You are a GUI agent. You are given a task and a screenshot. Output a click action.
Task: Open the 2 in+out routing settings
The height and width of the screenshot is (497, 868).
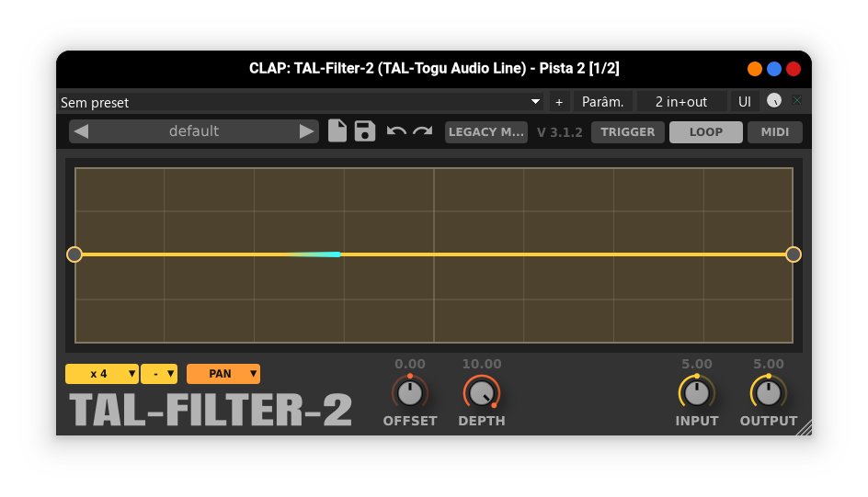(x=681, y=102)
